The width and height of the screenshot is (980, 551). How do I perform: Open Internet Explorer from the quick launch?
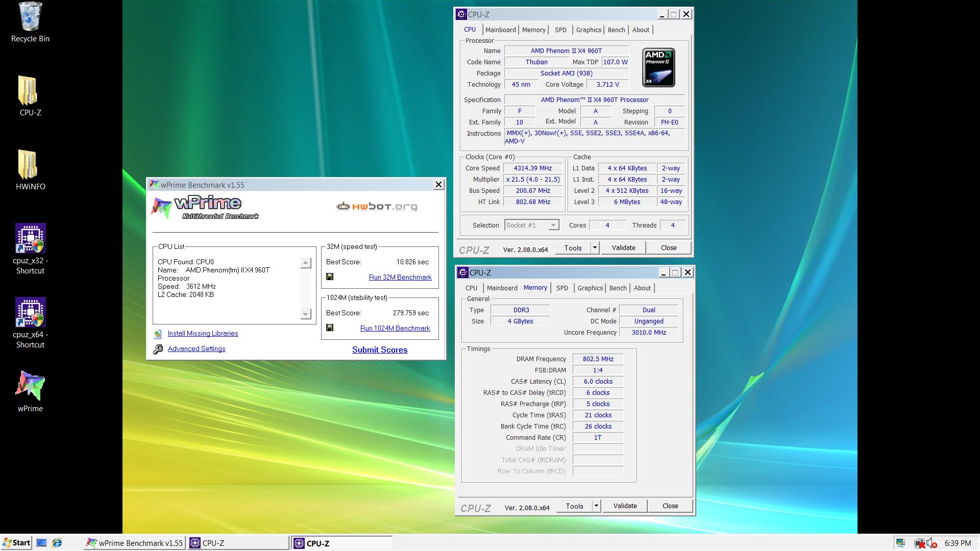coord(57,543)
